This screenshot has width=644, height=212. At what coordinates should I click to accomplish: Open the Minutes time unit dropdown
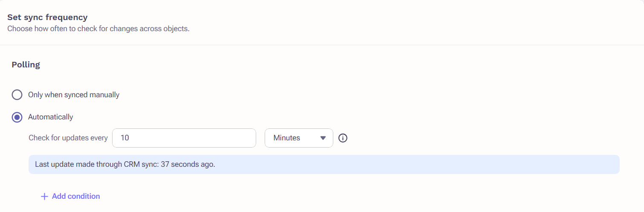pos(299,138)
